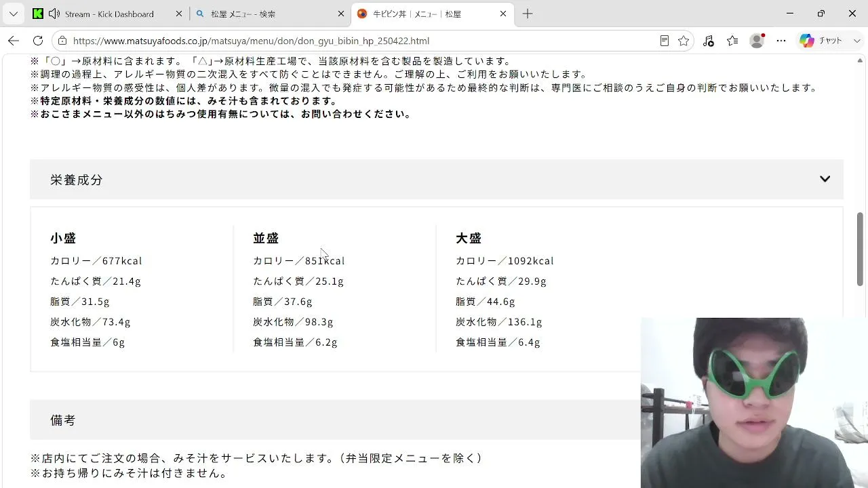Click 脂質／31.5g value
The height and width of the screenshot is (488, 868).
80,301
